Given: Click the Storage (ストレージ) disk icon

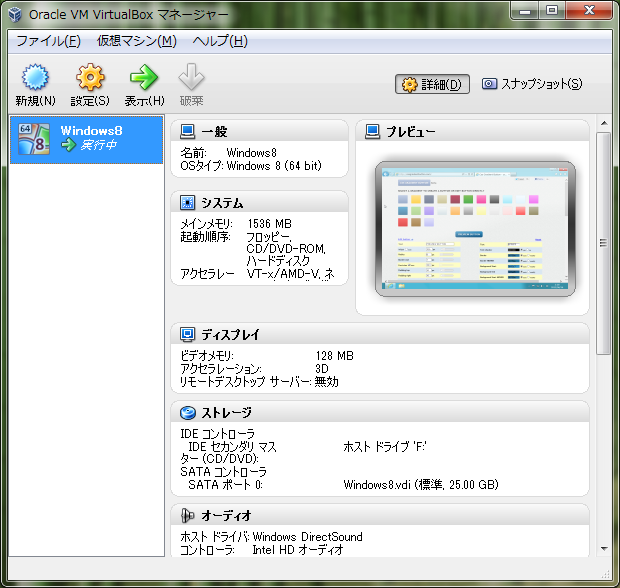Looking at the screenshot, I should point(187,412).
